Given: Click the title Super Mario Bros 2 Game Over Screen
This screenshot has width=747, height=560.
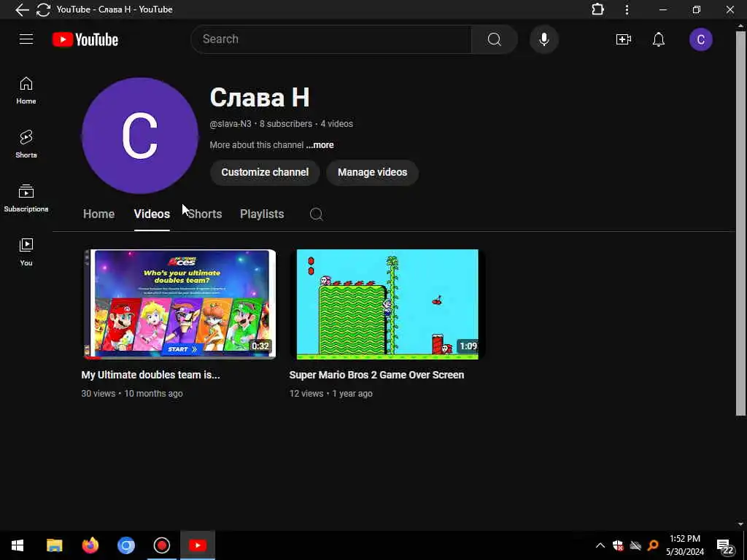Looking at the screenshot, I should (x=376, y=375).
